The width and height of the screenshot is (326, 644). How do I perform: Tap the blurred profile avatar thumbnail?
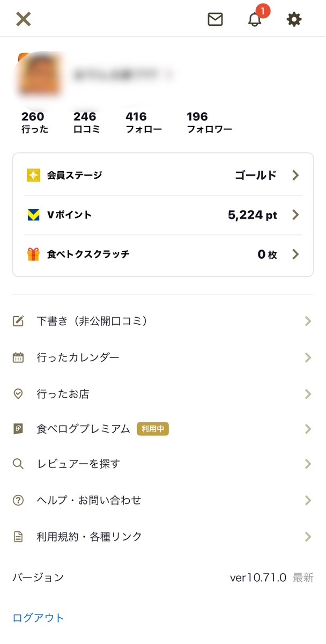click(x=41, y=75)
